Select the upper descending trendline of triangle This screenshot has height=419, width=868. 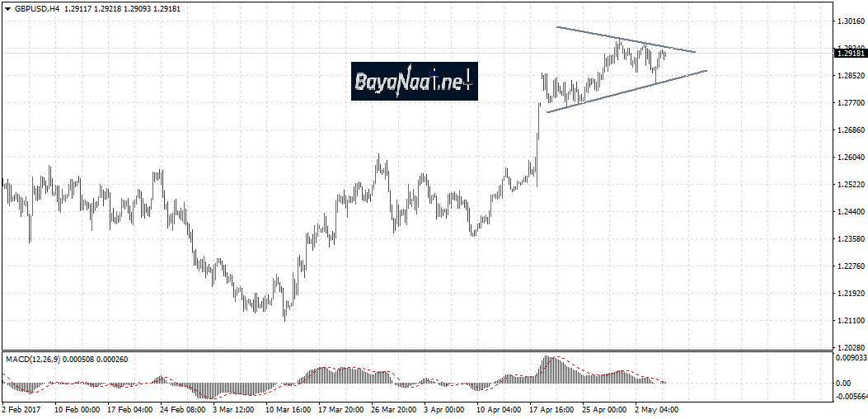[x=625, y=40]
